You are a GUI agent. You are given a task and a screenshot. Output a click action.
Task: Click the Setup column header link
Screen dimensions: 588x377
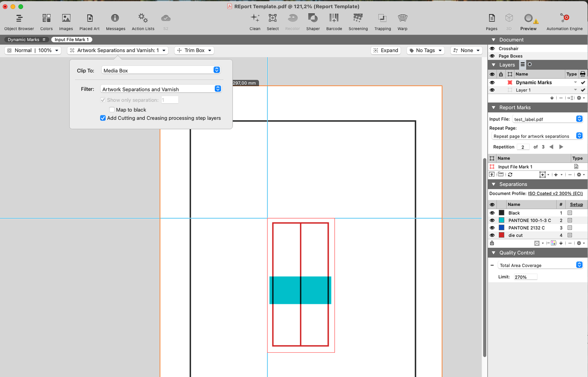coord(576,205)
